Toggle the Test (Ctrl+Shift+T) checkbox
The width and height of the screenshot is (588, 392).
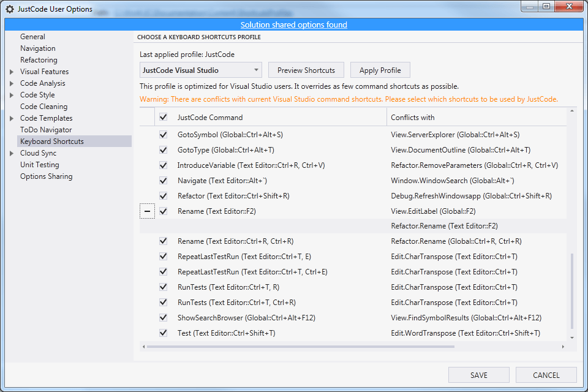click(163, 333)
